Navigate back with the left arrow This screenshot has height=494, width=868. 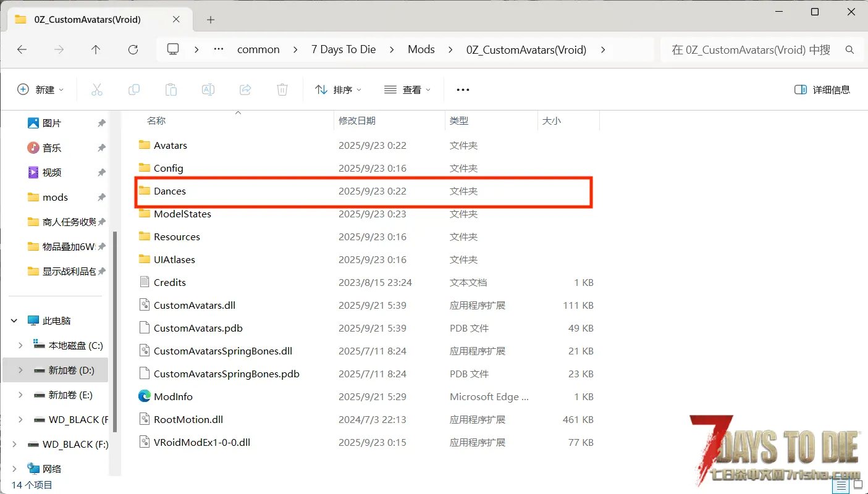(22, 49)
